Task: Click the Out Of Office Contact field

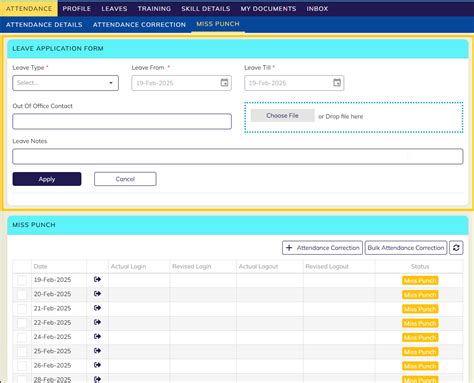Action: coord(122,121)
